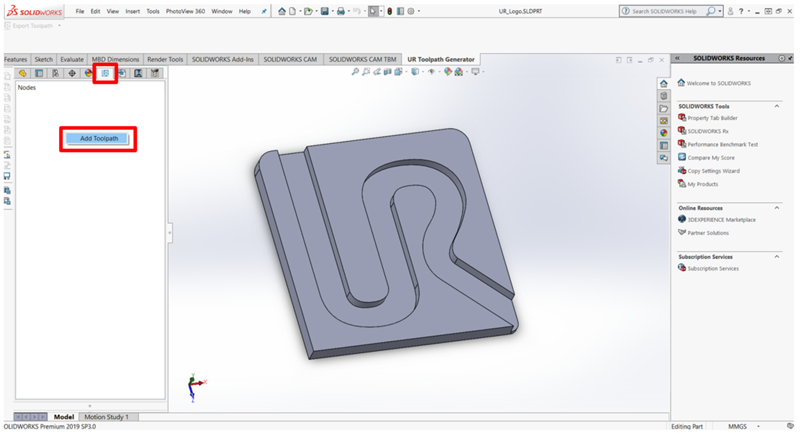Open File Explorer folder icon in task pane
The height and width of the screenshot is (437, 800).
[x=663, y=108]
